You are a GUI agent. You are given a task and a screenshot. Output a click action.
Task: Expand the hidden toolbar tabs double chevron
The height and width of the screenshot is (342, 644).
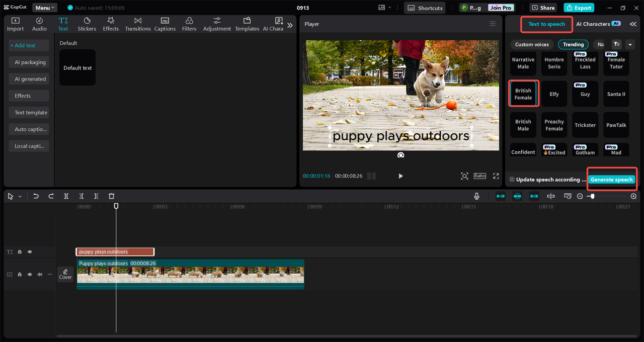coord(290,25)
